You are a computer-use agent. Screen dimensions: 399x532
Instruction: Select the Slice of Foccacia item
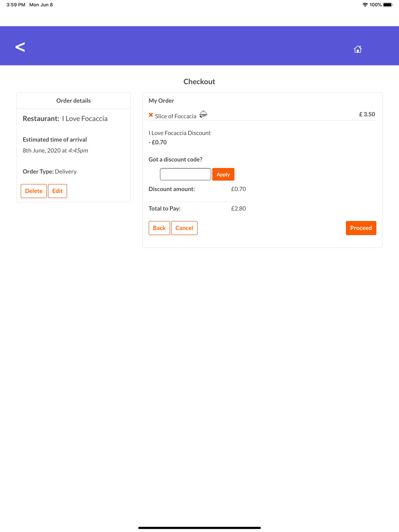click(x=176, y=116)
